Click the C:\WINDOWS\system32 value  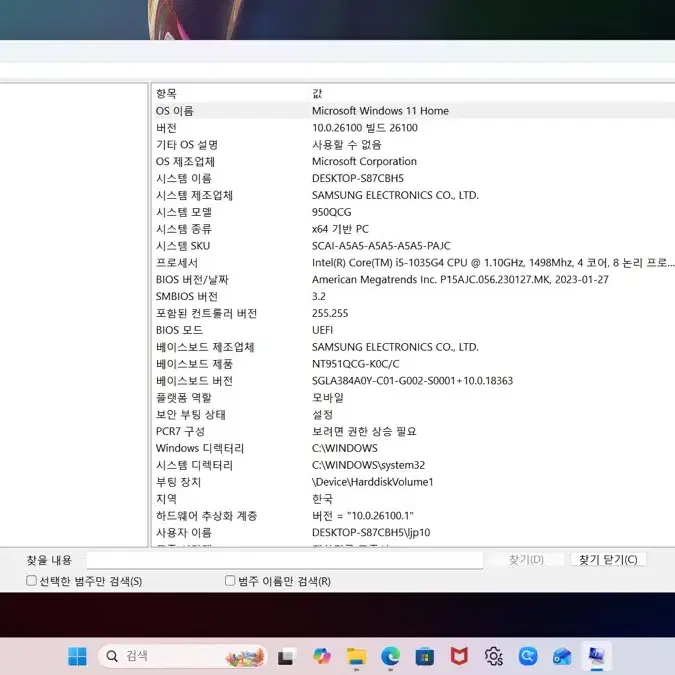tap(368, 465)
